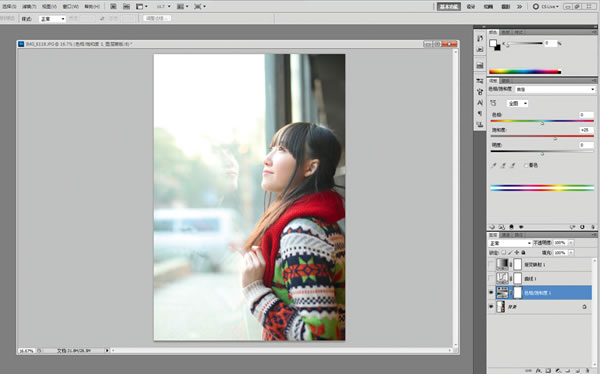This screenshot has height=374, width=600.
Task: Open the Character panel icon in collapsed dock
Action: point(480,103)
